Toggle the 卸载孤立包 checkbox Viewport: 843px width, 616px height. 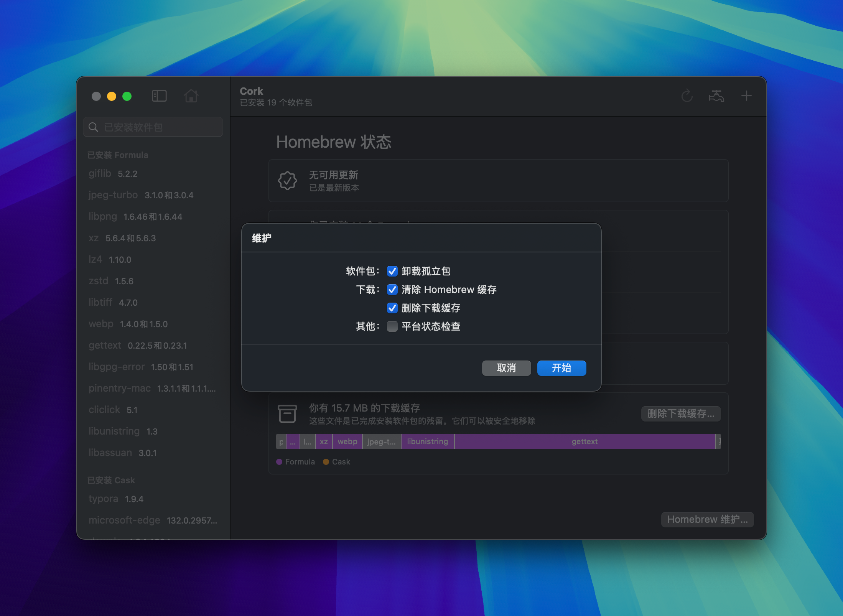point(392,271)
